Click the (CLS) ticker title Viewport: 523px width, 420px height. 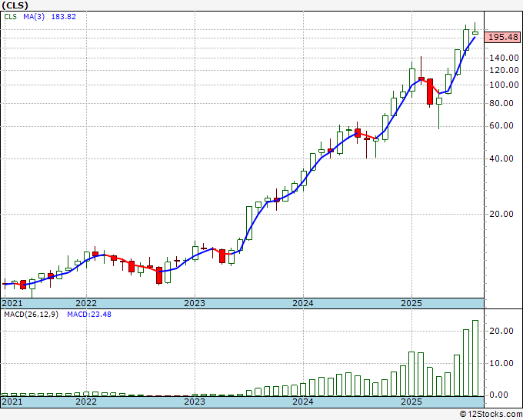click(15, 5)
